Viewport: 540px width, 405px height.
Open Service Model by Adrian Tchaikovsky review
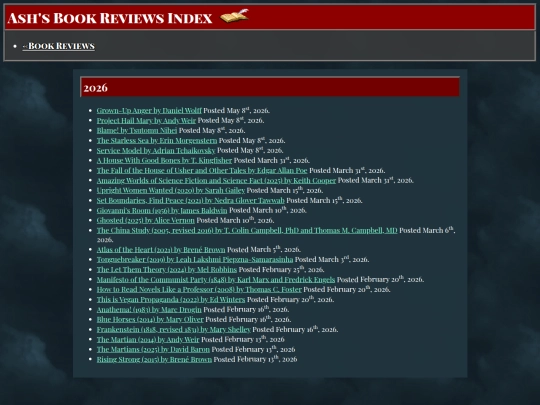(156, 150)
